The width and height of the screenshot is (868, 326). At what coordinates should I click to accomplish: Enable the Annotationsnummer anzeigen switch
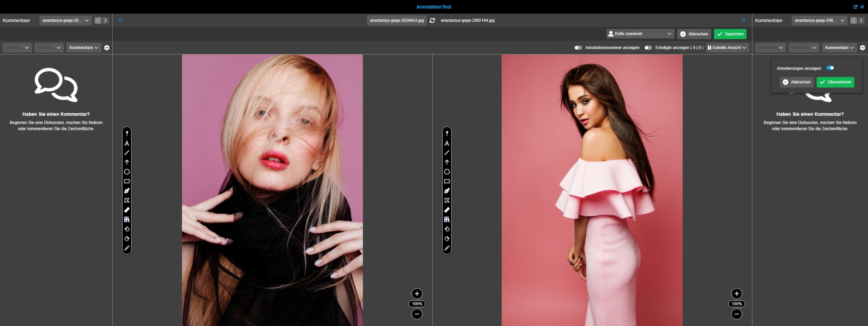(x=578, y=48)
